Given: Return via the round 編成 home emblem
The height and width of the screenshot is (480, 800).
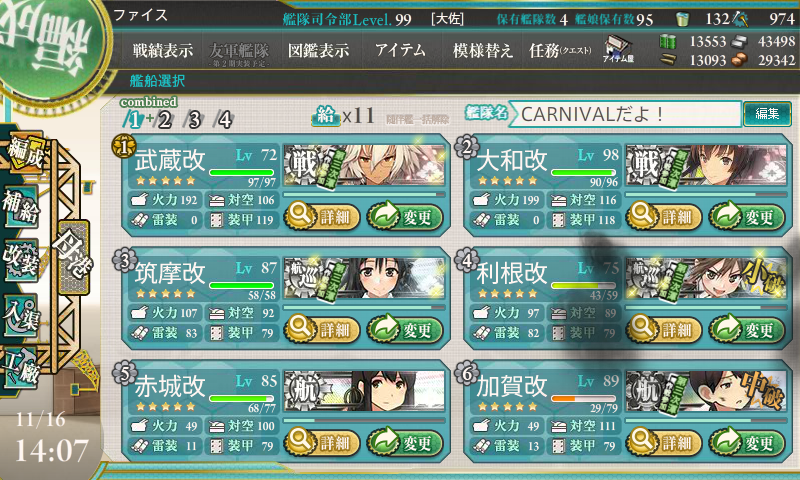Looking at the screenshot, I should pyautogui.click(x=48, y=43).
